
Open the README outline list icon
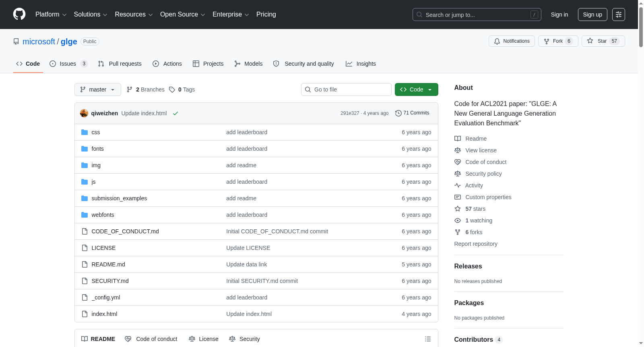coord(428,339)
